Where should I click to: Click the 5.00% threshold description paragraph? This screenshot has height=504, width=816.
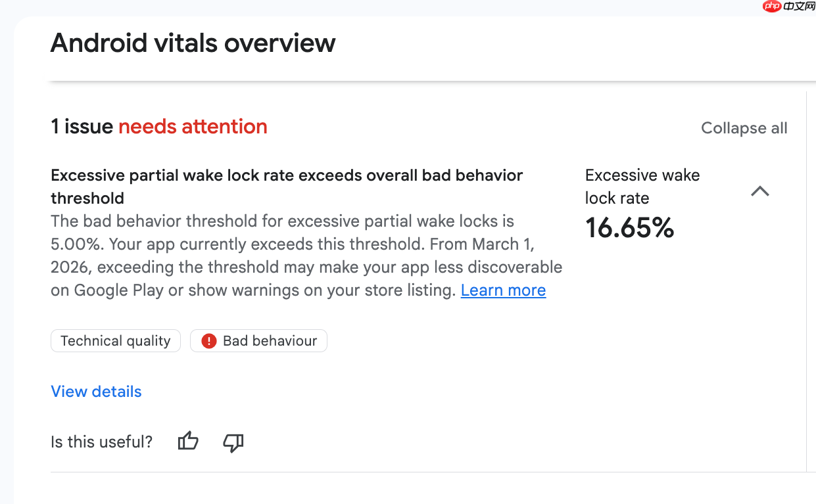click(x=306, y=256)
